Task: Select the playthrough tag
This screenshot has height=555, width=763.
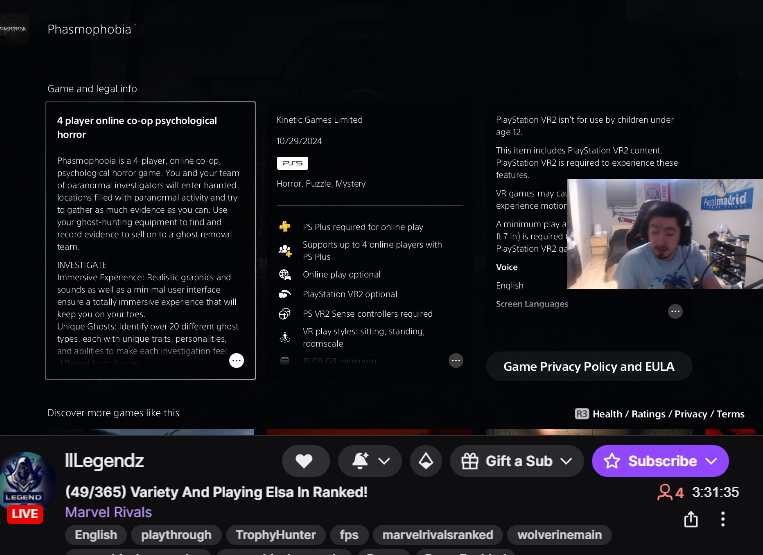Action: (176, 535)
